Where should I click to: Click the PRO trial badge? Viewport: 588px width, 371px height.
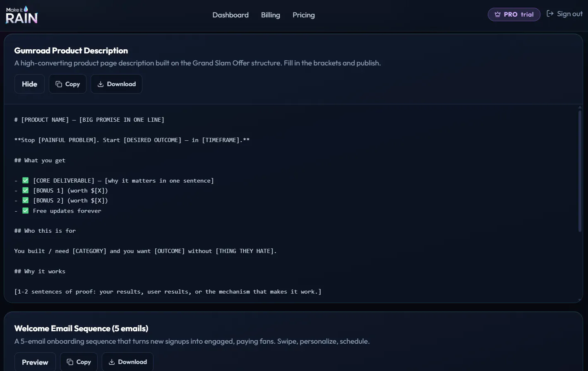(514, 14)
